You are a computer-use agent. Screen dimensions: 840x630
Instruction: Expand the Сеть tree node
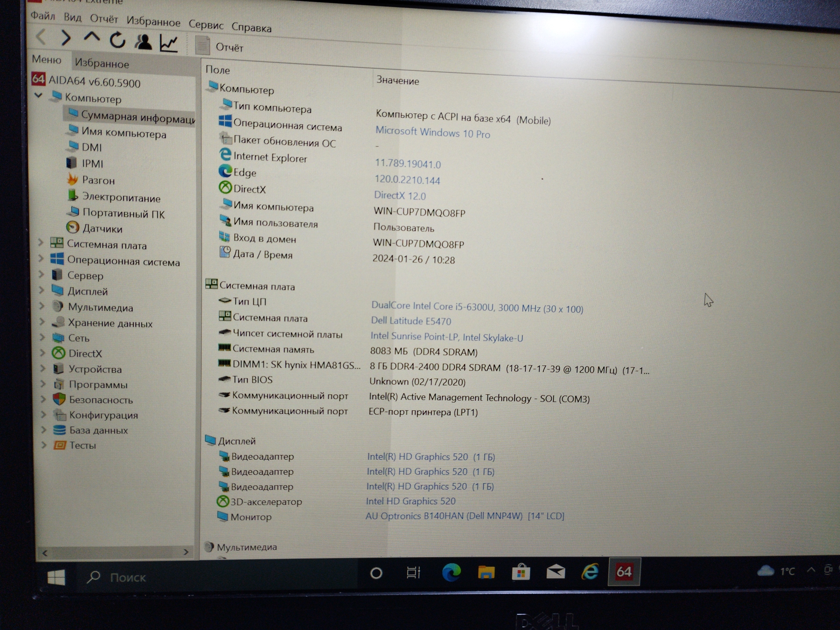pos(42,337)
